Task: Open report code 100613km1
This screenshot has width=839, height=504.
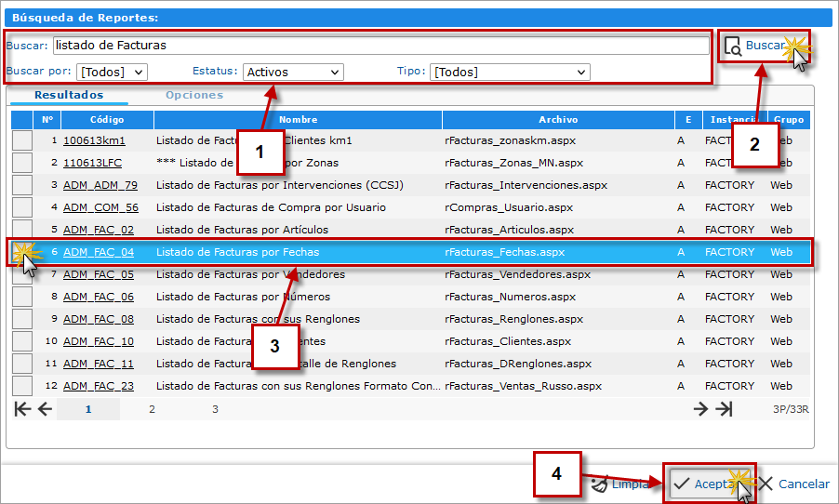Action: point(94,140)
